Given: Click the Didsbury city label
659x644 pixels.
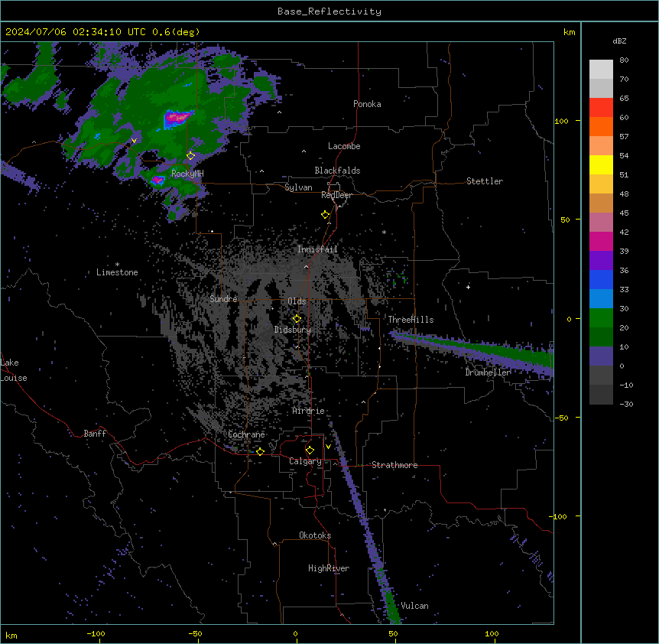Looking at the screenshot, I should (293, 330).
